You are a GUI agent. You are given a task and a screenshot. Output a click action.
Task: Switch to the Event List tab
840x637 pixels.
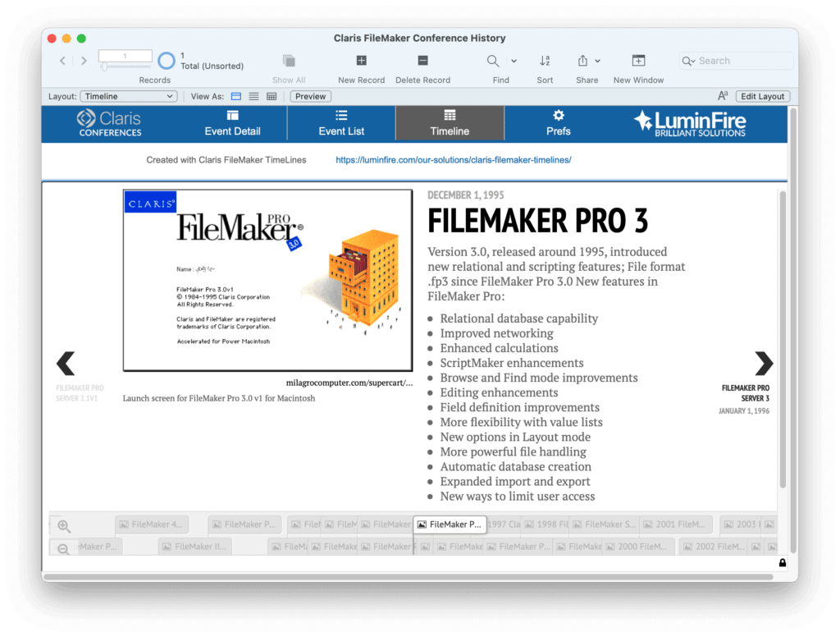(x=340, y=122)
